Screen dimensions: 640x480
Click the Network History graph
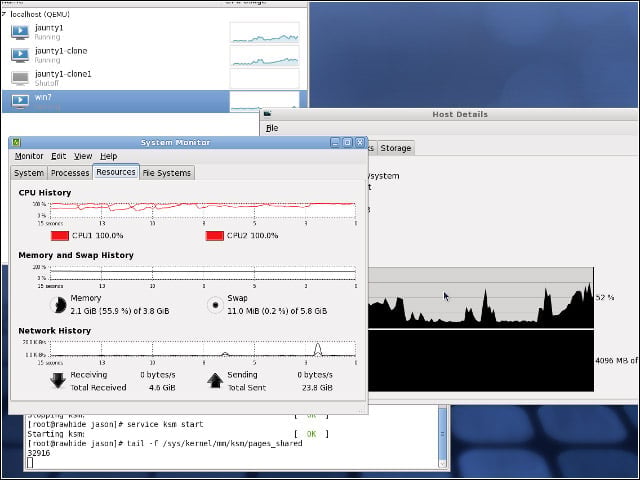[203, 349]
